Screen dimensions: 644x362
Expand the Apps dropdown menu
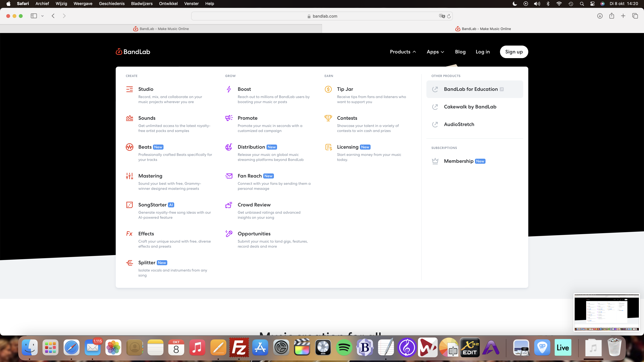[x=435, y=52]
